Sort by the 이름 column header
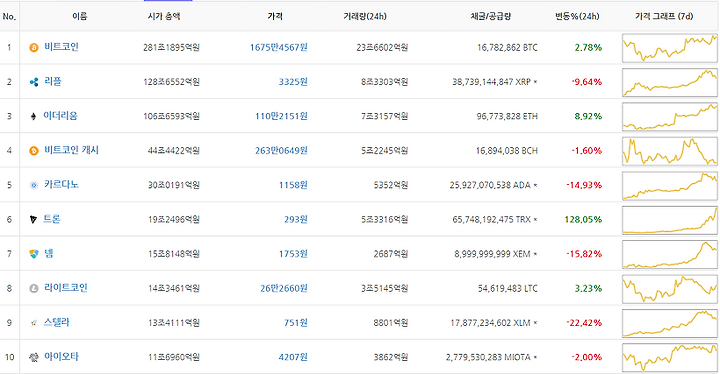The image size is (720, 374). (x=79, y=17)
